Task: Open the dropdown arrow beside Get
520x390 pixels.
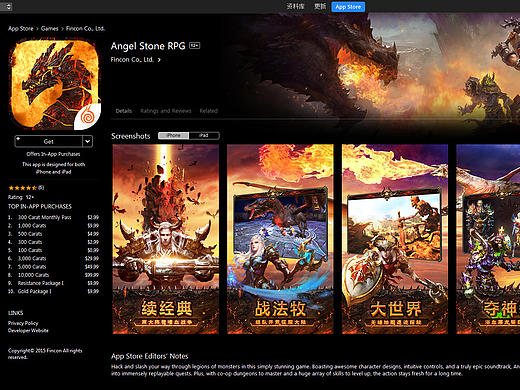Action: click(x=87, y=141)
